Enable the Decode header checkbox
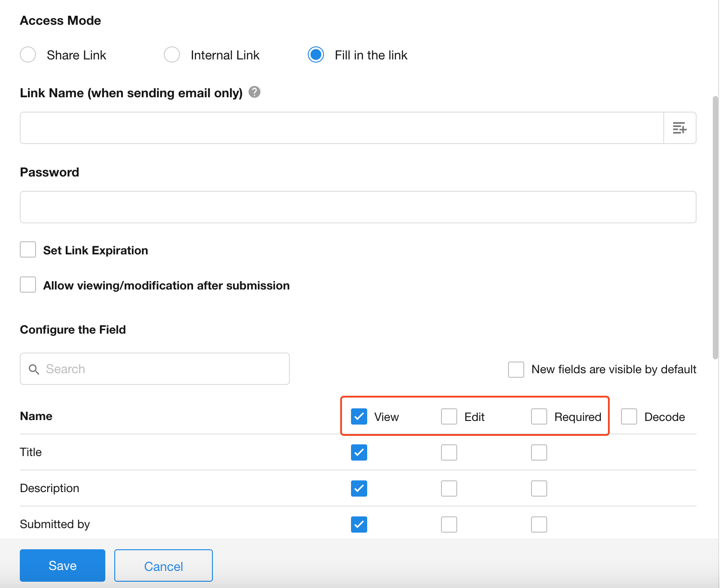 pyautogui.click(x=629, y=416)
